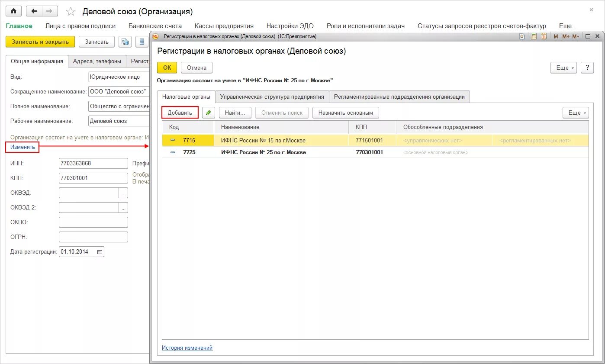This screenshot has width=605, height=364.
Task: Open Роли и исполнители задач section
Action: [366, 26]
